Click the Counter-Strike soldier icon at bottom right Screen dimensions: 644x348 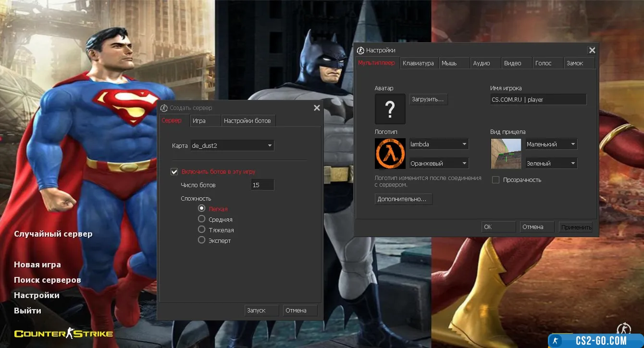tap(623, 329)
